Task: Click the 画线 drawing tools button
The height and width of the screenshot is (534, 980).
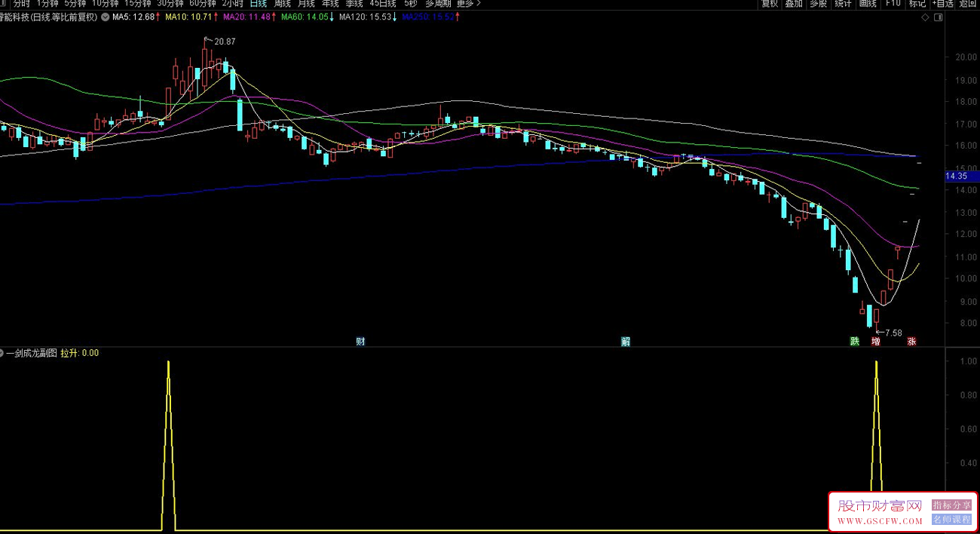Action: pyautogui.click(x=868, y=3)
